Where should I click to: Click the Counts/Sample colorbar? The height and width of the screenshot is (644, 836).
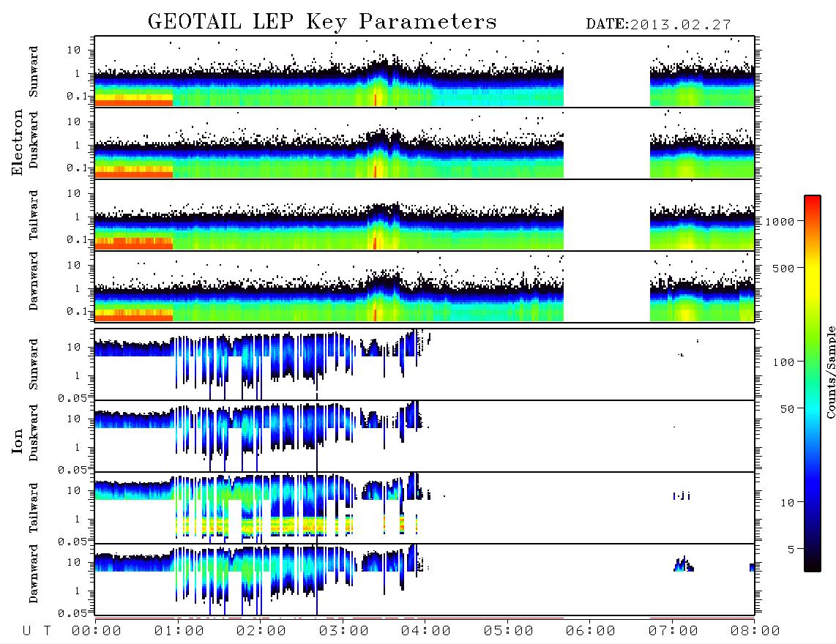[813, 383]
